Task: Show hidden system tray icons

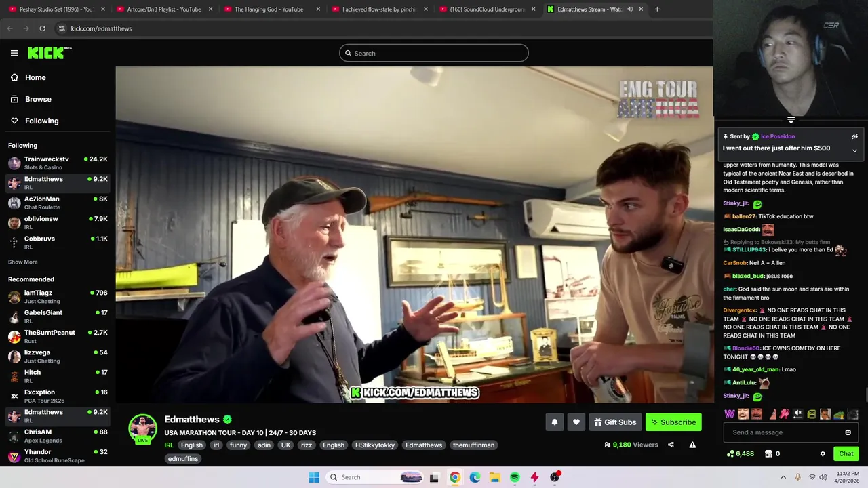Action: 783,477
